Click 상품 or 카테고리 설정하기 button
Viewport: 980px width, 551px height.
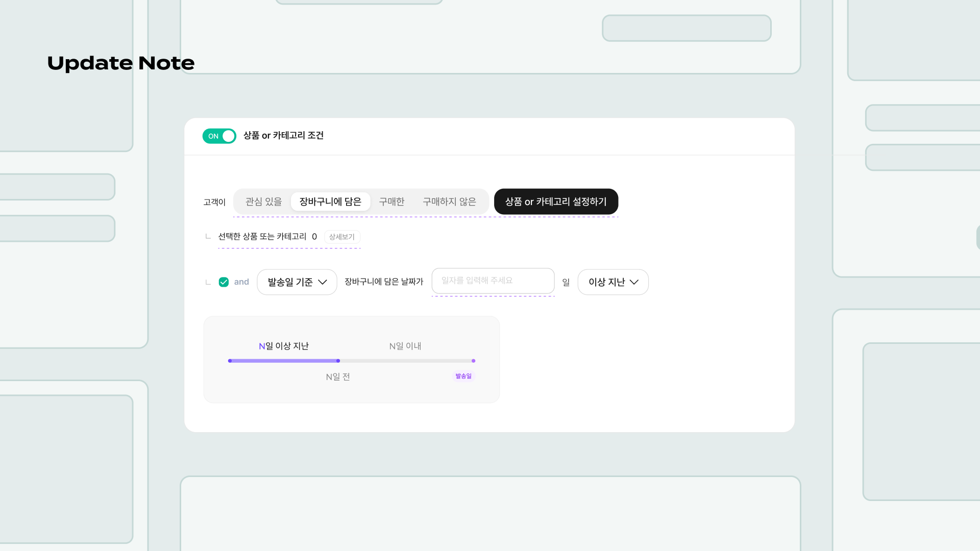point(556,201)
